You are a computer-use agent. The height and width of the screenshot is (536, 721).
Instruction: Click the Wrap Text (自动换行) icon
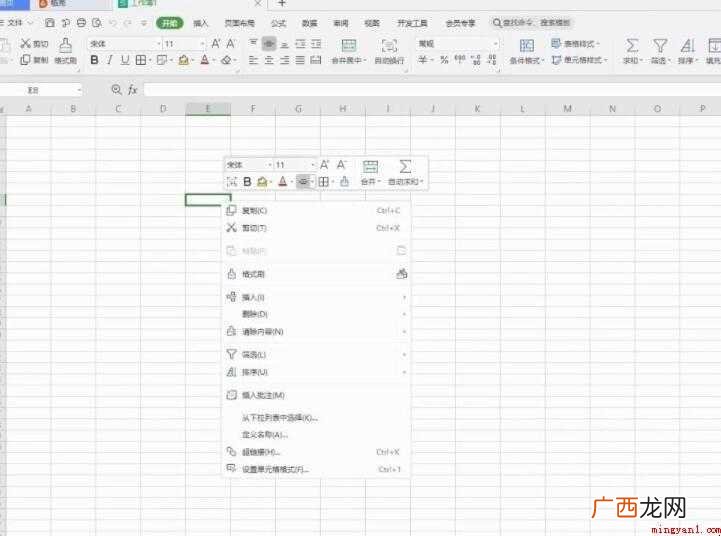[x=389, y=46]
